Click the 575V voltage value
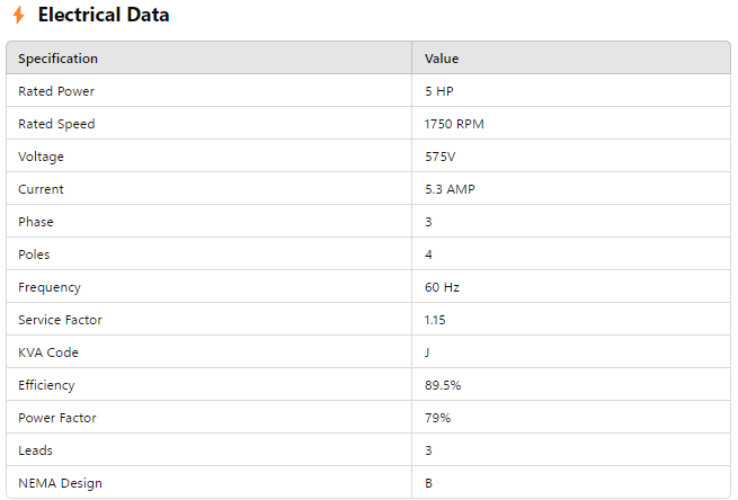738x500 pixels. click(440, 157)
